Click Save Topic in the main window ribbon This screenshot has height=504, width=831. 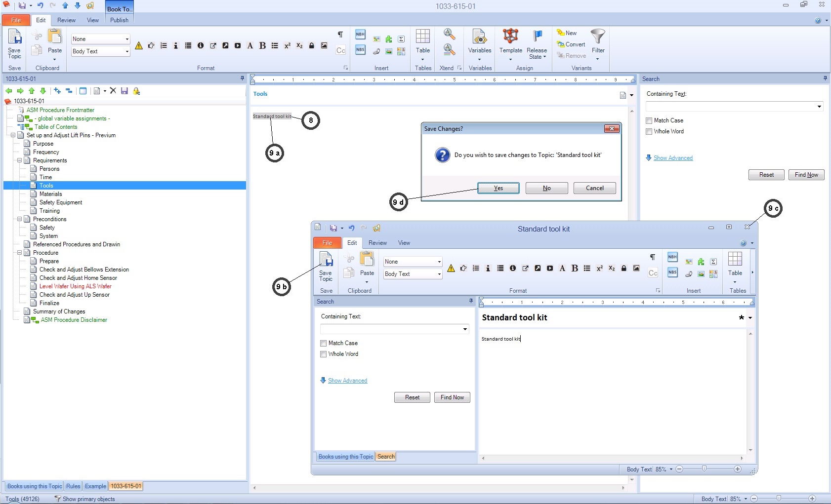[14, 44]
